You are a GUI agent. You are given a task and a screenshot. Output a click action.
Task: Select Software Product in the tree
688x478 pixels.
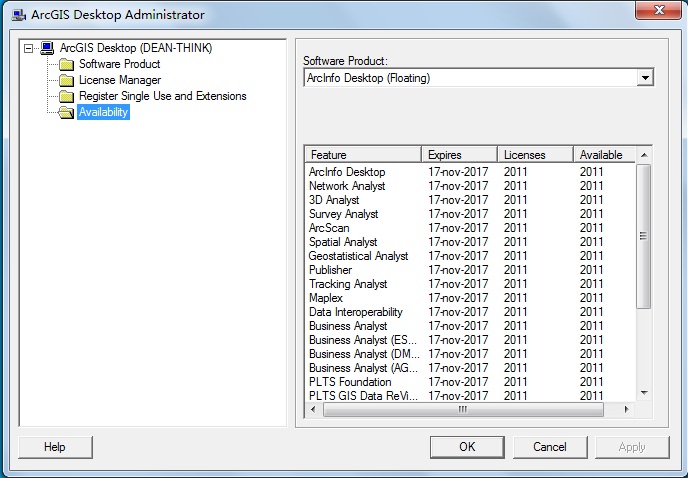(119, 64)
